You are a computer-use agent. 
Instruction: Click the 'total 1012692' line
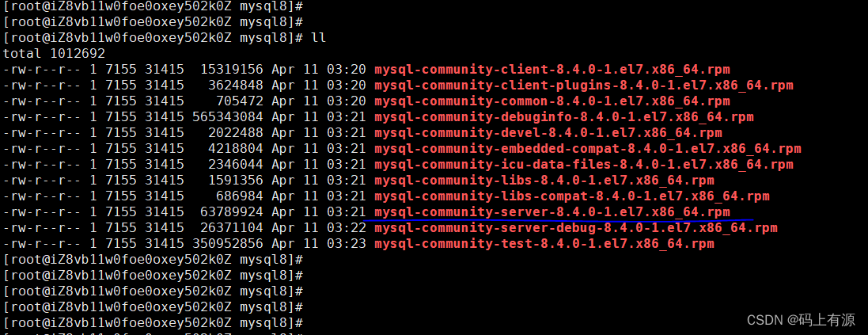55,55
